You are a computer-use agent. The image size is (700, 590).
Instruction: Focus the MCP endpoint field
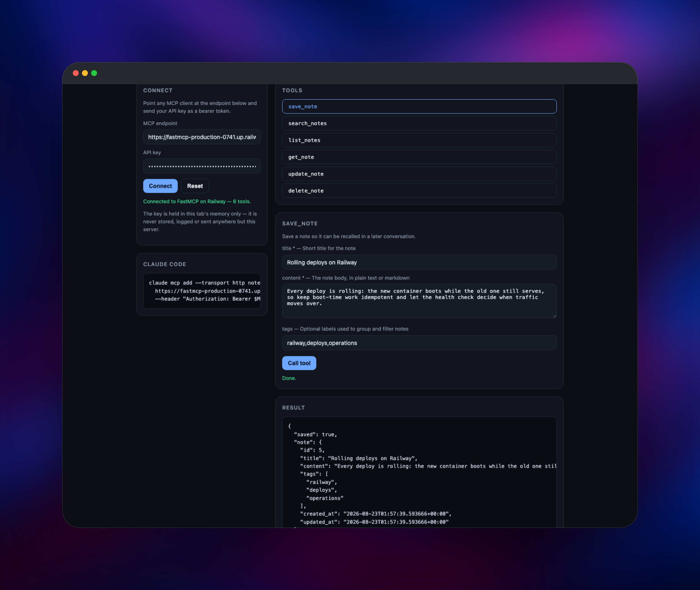(x=202, y=137)
